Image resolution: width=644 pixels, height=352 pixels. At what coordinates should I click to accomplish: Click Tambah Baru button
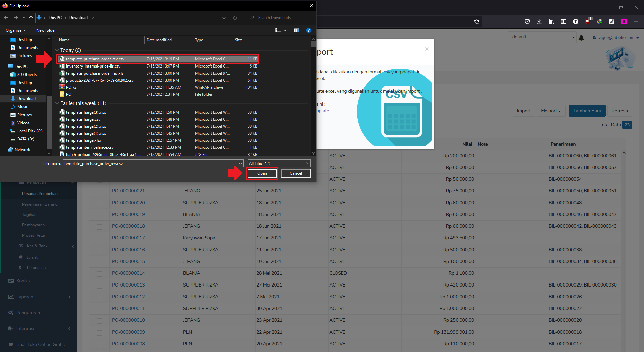coord(587,111)
